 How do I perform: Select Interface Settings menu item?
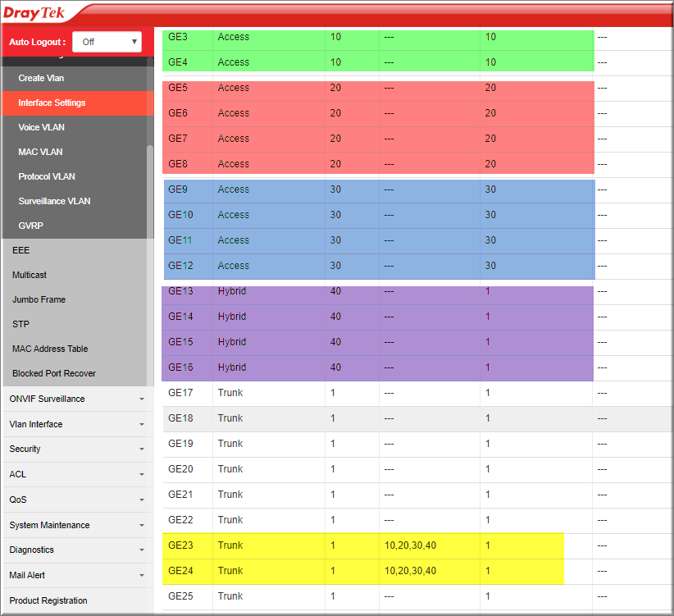[77, 103]
